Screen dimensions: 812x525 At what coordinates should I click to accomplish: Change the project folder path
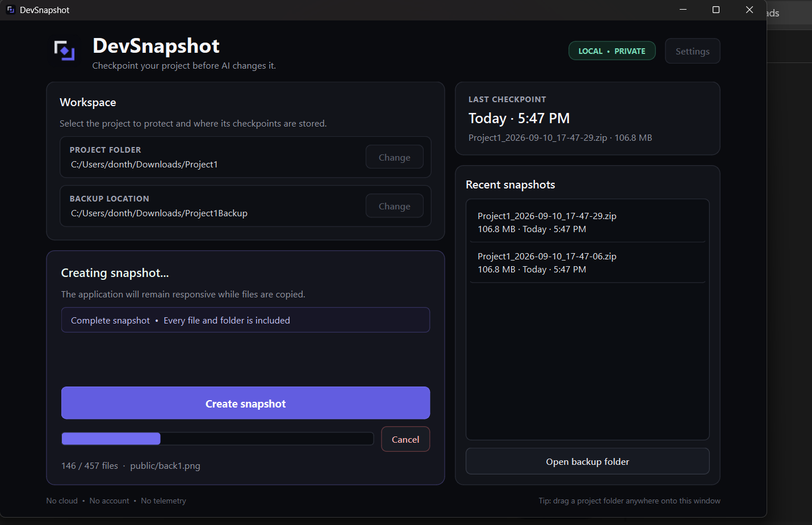pos(394,157)
